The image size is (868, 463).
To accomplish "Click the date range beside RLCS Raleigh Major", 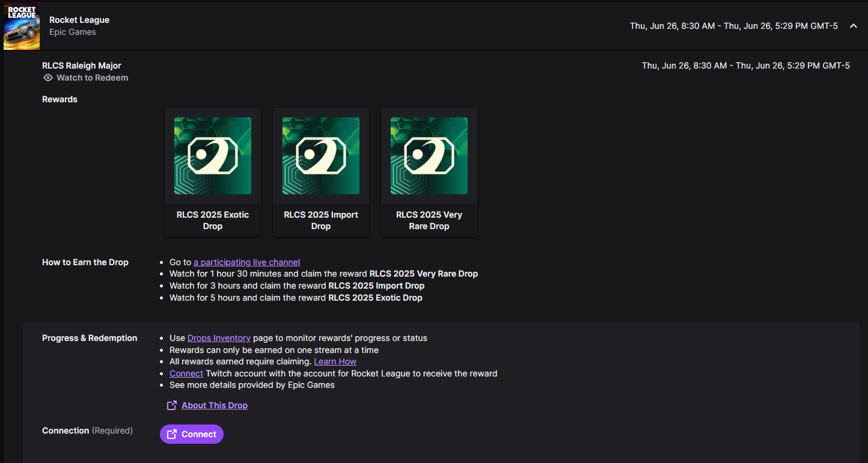I will tap(746, 66).
